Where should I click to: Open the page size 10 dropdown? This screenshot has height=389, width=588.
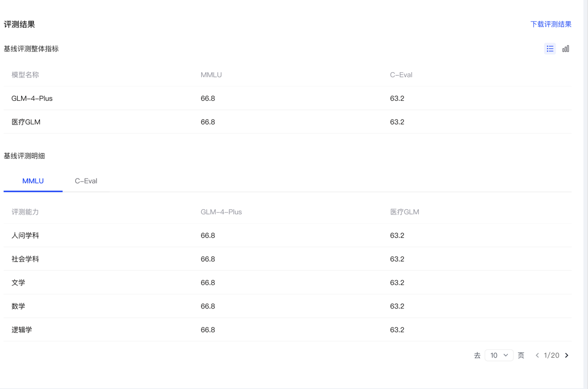[499, 355]
